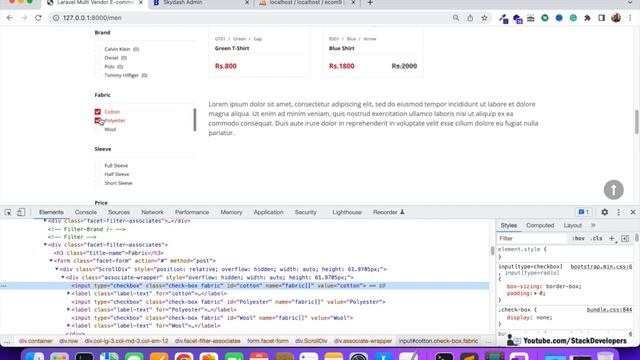Open DevTools settings gear

(x=604, y=212)
